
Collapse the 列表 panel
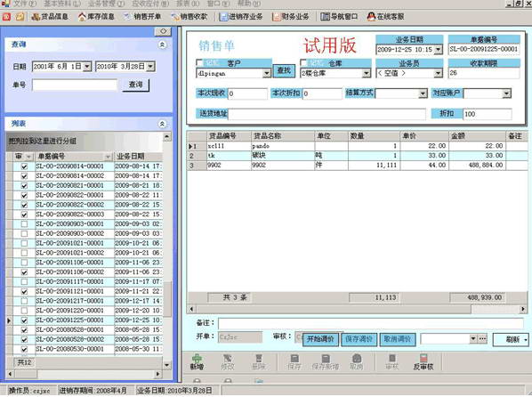point(162,124)
